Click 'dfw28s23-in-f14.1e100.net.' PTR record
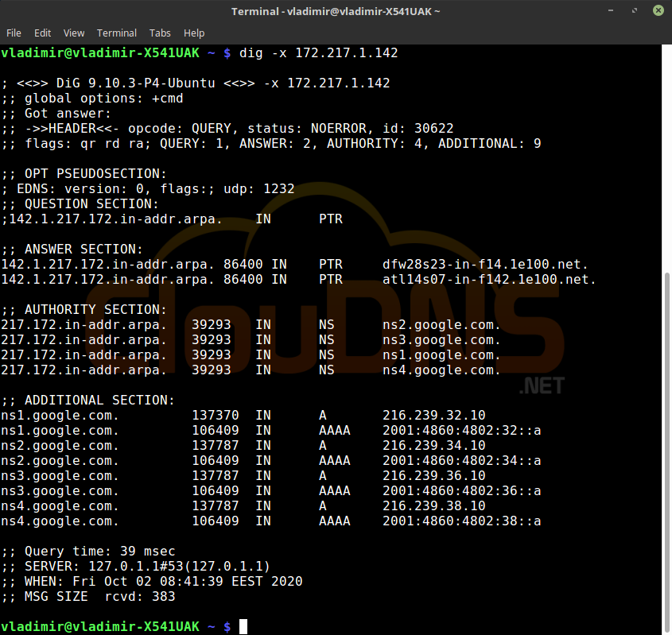Viewport: 672px width, 635px height. pyautogui.click(x=485, y=264)
